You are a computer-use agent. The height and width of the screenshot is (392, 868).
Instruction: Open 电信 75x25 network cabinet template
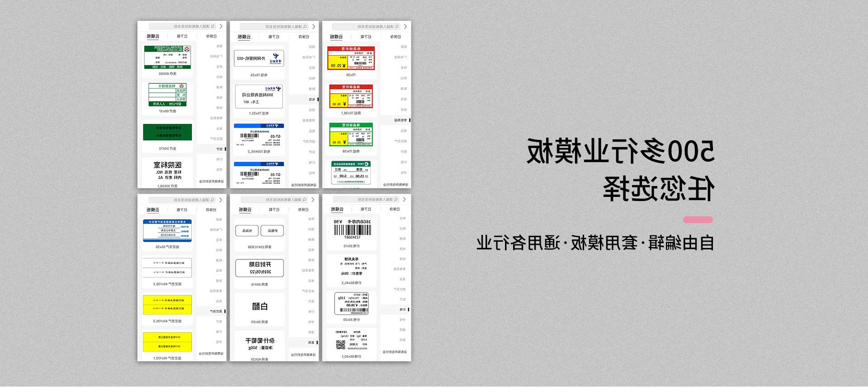(259, 62)
